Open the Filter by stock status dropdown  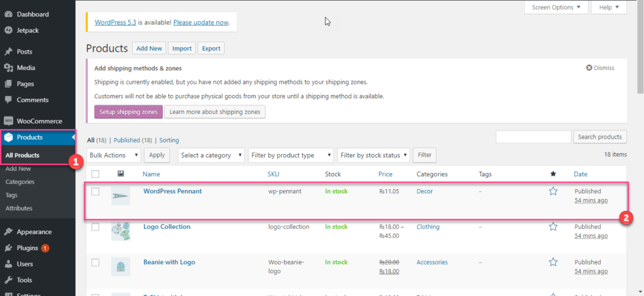pos(374,156)
